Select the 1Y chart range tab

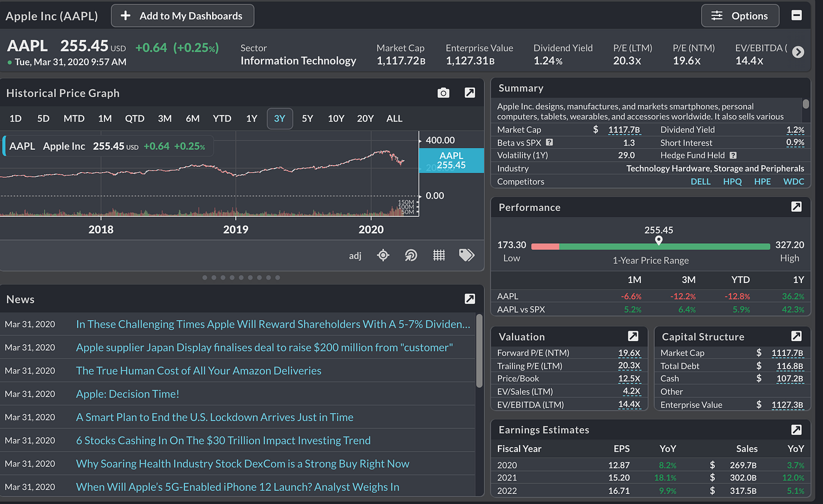tap(252, 119)
